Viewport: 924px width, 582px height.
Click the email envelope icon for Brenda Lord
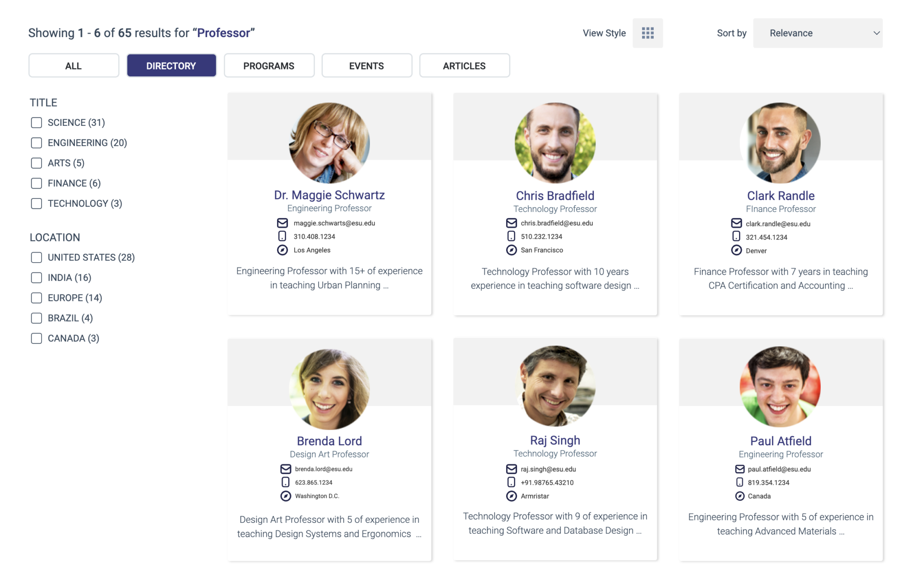point(285,469)
